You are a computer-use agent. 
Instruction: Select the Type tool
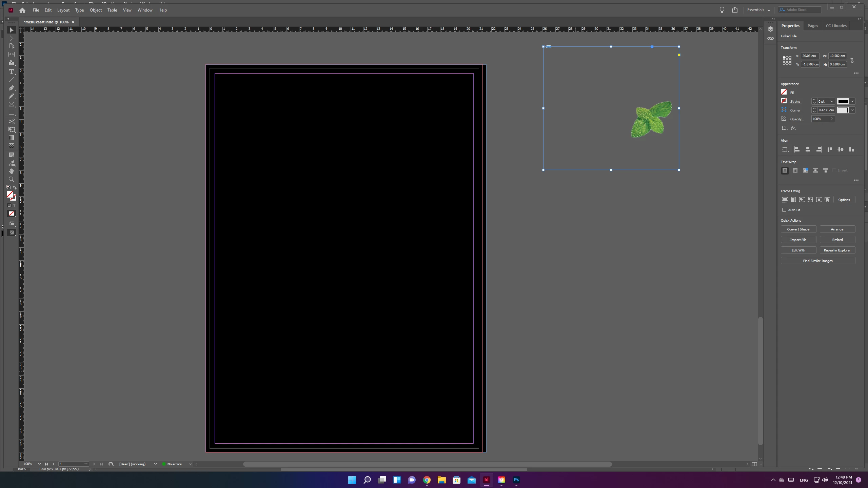pos(11,72)
